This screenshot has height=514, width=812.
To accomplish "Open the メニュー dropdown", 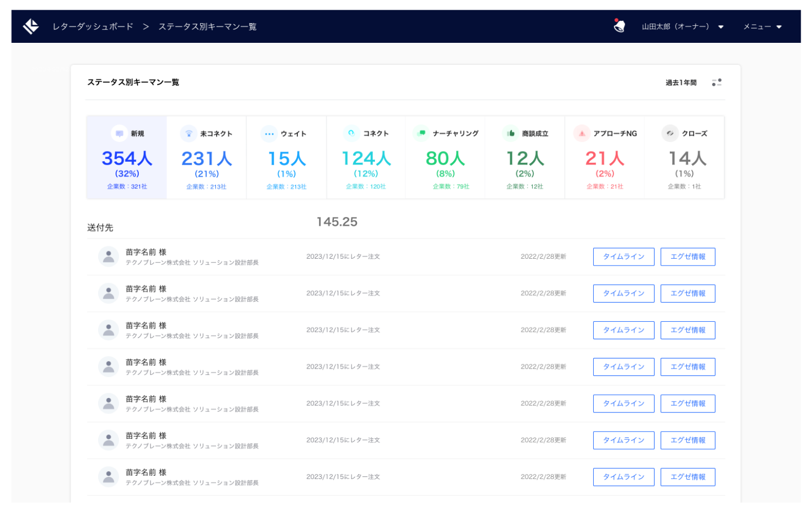I will pyautogui.click(x=762, y=26).
